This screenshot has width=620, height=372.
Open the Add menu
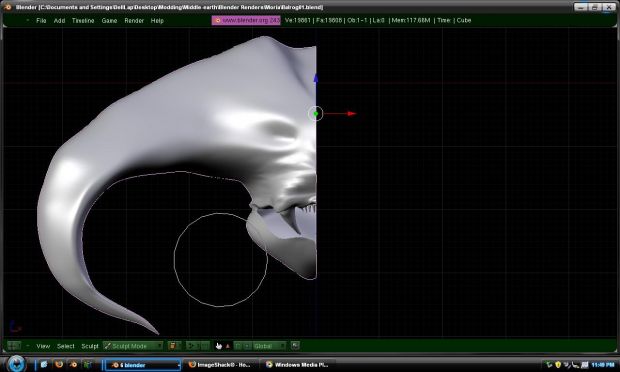[59, 21]
